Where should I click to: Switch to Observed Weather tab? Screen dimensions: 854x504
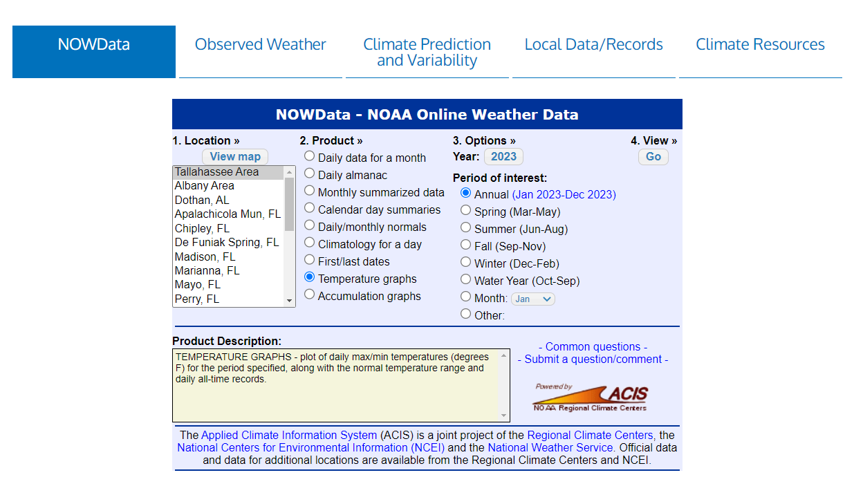260,52
